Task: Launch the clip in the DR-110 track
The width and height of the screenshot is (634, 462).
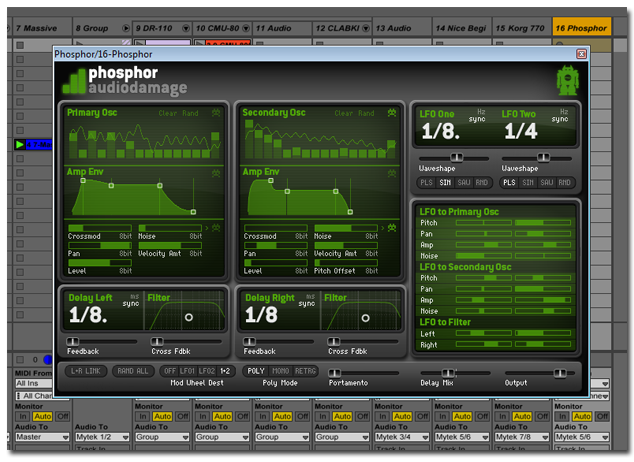Action: tap(139, 43)
